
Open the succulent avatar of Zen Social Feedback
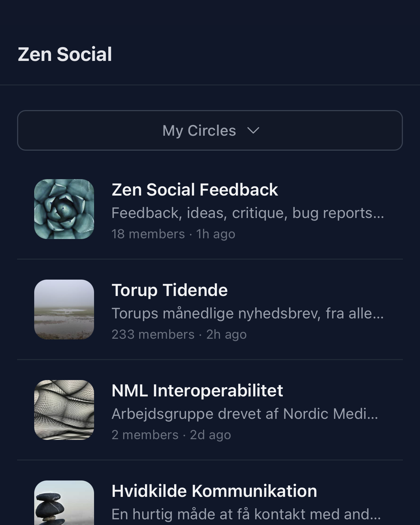click(64, 209)
